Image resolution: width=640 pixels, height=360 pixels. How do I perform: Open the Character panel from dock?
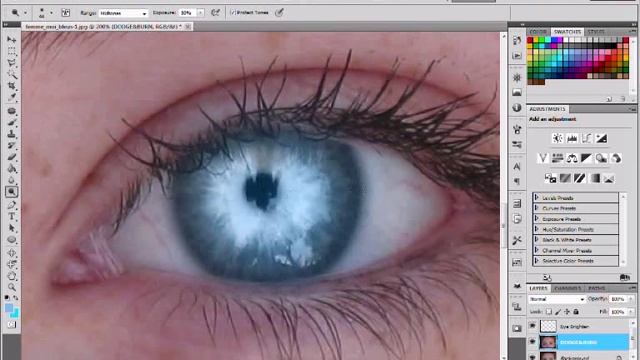tap(517, 166)
